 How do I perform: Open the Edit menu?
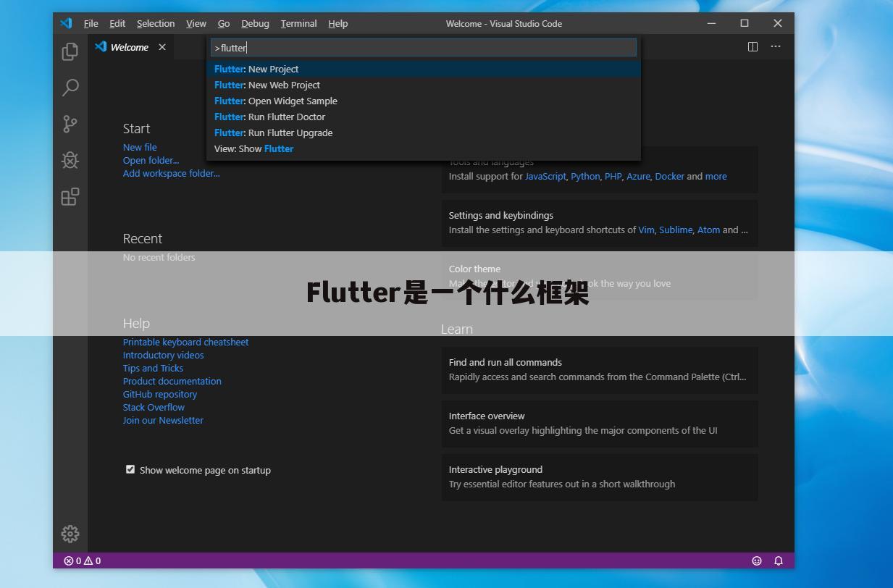[117, 23]
